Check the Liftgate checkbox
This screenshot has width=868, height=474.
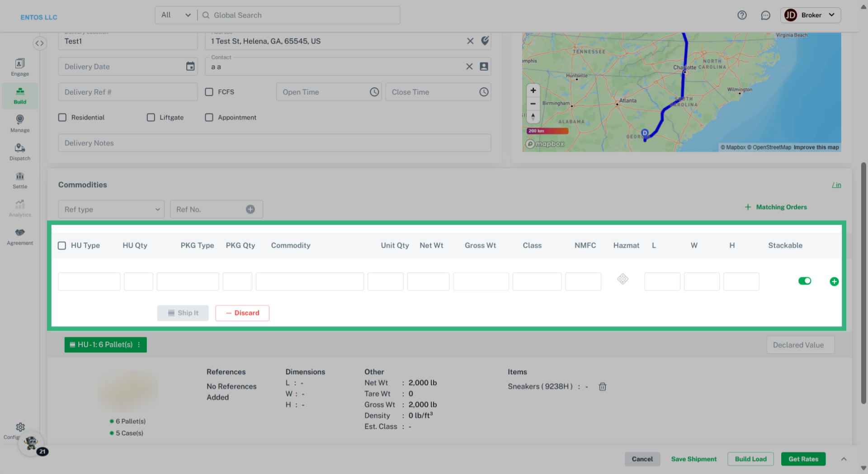click(151, 117)
